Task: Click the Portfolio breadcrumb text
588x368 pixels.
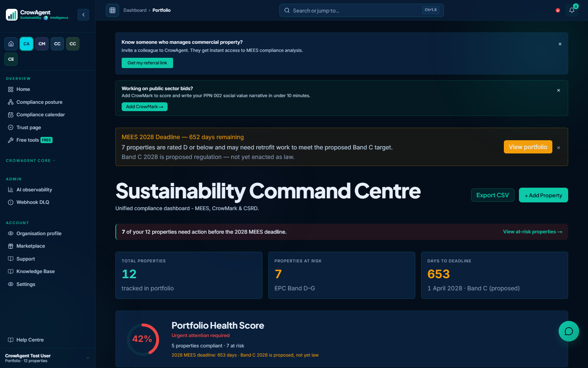Action: tap(161, 10)
